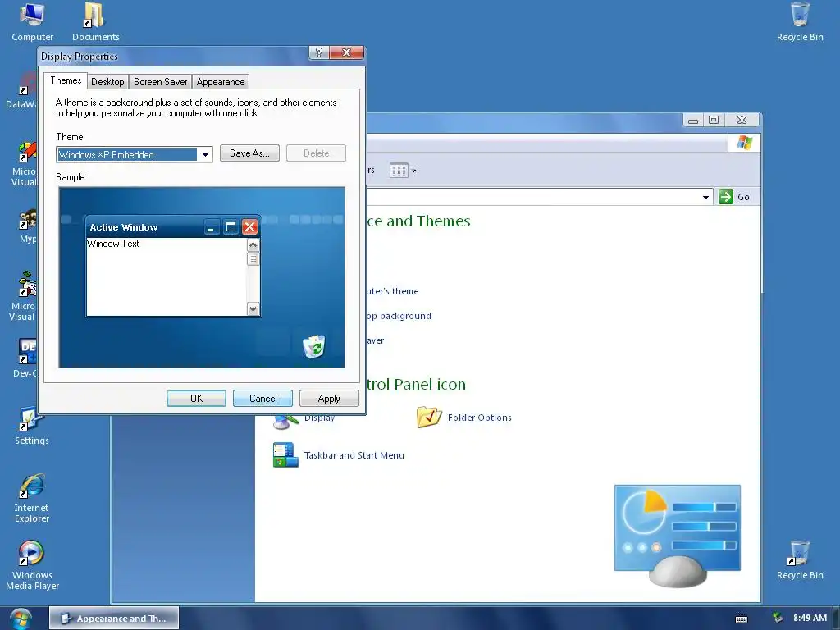The image size is (840, 630).
Task: Expand the Views button dropdown arrow
Action: click(413, 171)
